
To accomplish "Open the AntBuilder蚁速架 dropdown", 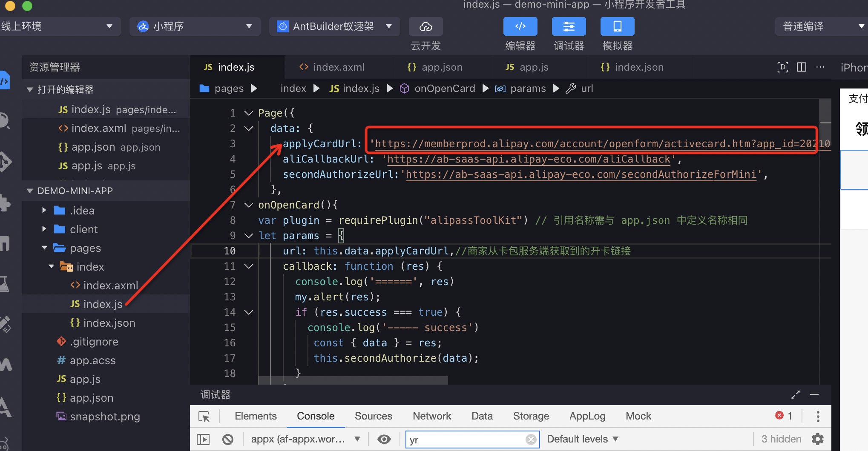I will (334, 26).
